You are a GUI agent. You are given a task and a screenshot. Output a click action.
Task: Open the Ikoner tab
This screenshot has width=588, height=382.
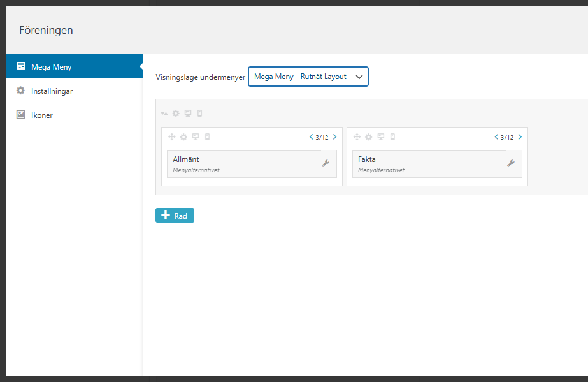42,115
